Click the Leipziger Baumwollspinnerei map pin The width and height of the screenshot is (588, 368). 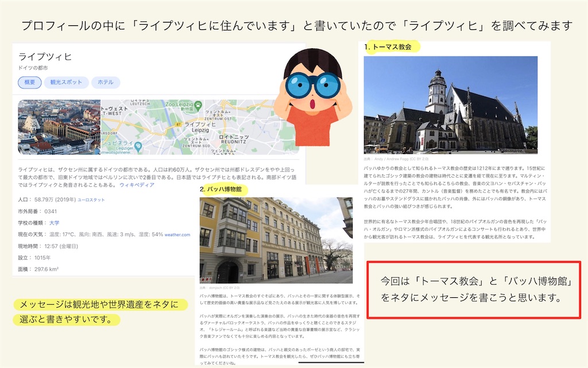(x=138, y=147)
